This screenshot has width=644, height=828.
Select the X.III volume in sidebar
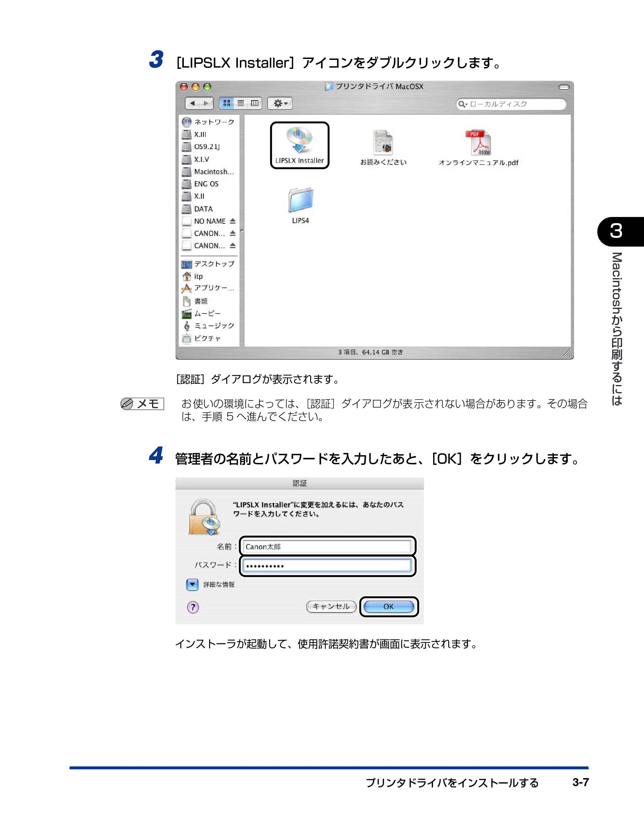pos(194,134)
